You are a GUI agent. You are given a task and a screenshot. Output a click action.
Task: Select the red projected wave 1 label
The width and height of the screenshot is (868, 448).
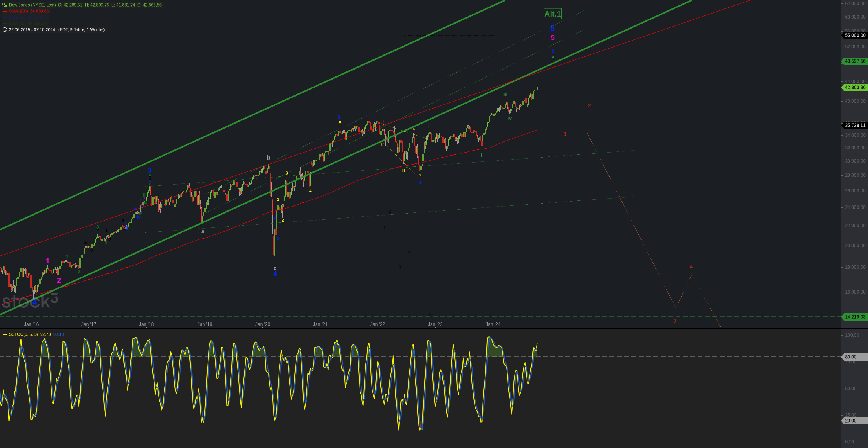coord(565,134)
